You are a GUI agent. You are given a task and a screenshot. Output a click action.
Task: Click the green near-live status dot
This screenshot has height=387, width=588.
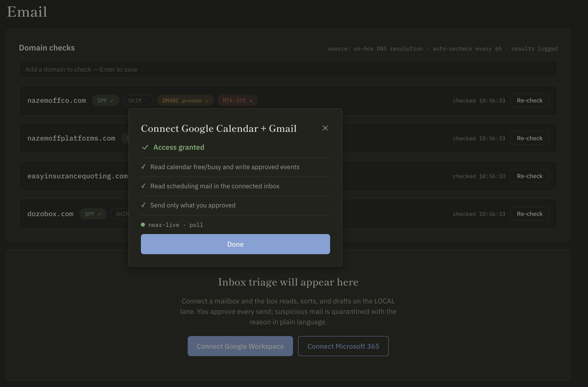pos(143,225)
